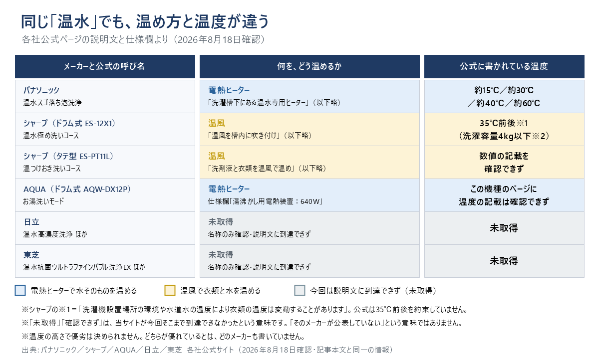
Task: Click the temperature 35℃前後※1
Action: (504, 123)
